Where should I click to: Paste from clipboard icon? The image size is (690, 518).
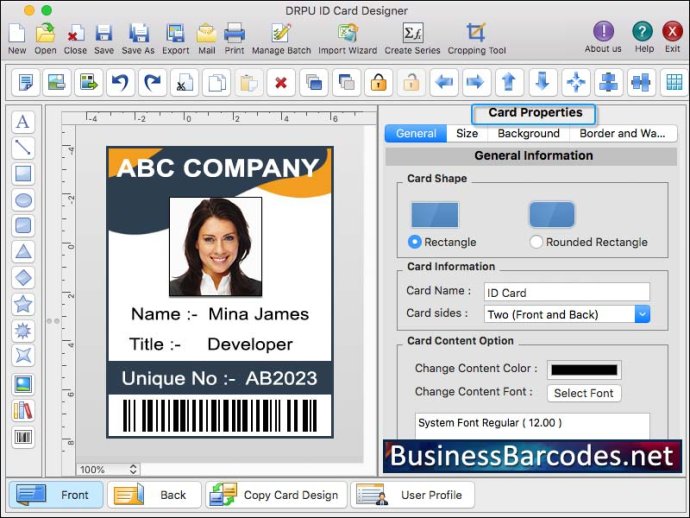point(249,82)
